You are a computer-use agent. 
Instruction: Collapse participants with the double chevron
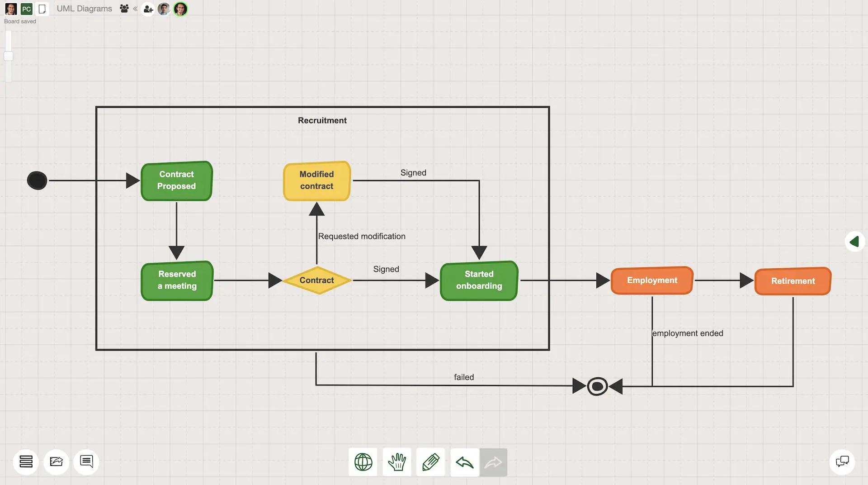tap(135, 9)
